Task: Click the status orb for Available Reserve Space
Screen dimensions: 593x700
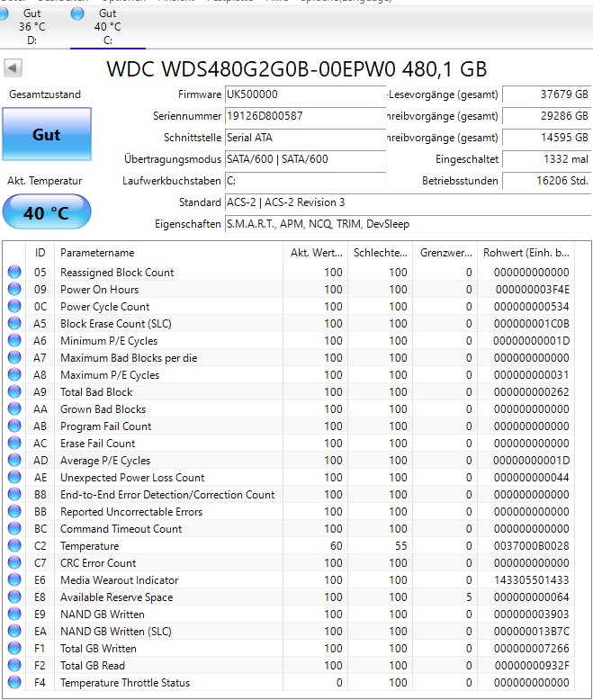Action: 14,597
